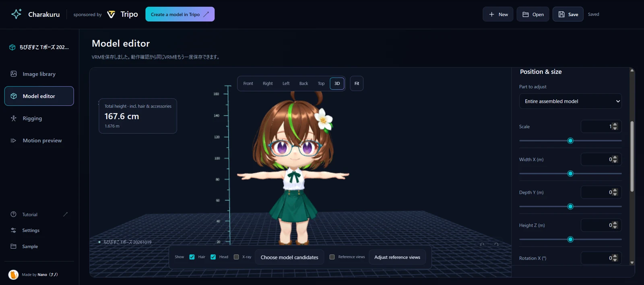Image resolution: width=644 pixels, height=285 pixels.
Task: Click the Height Z slider handle
Action: (x=570, y=240)
